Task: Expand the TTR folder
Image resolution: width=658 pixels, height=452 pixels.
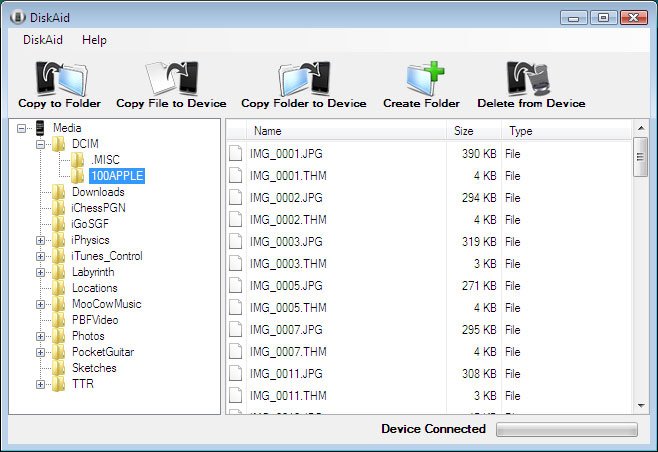Action: click(40, 384)
